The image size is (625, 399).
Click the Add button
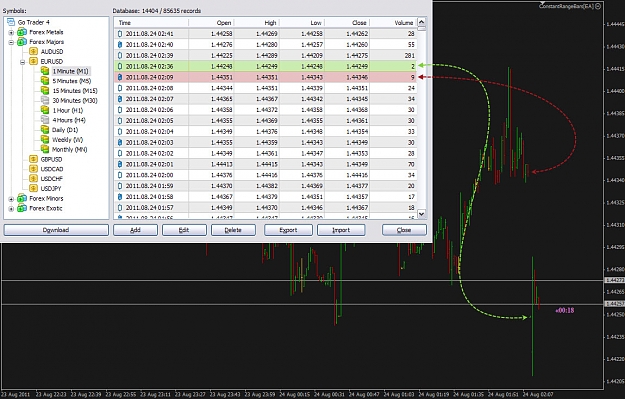136,230
